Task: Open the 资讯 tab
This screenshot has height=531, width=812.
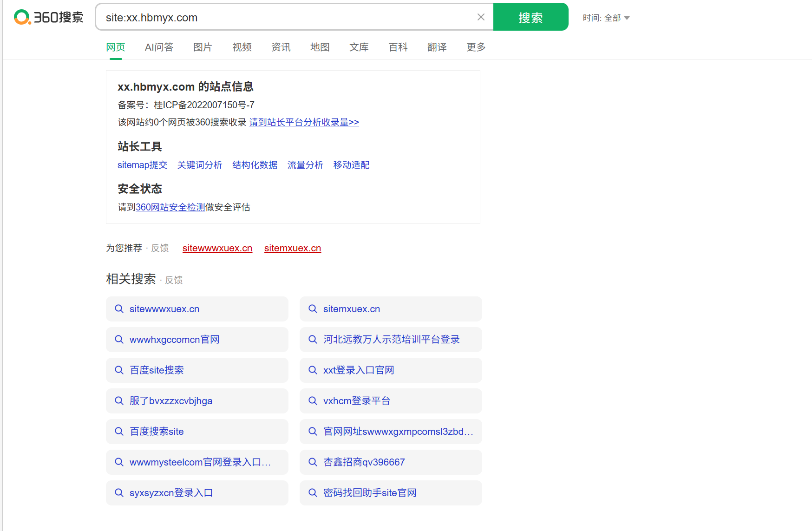Action: click(281, 47)
